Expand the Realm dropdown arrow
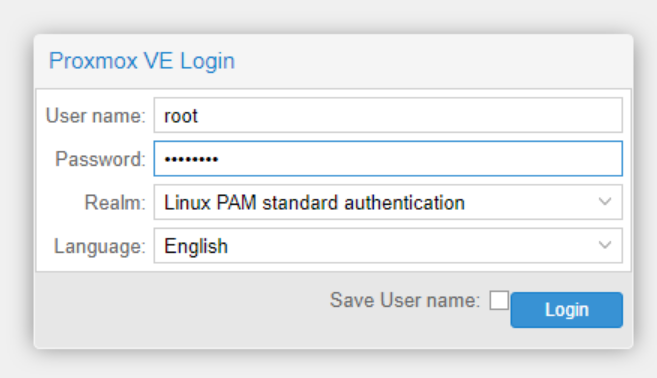This screenshot has width=657, height=378. pyautogui.click(x=605, y=202)
